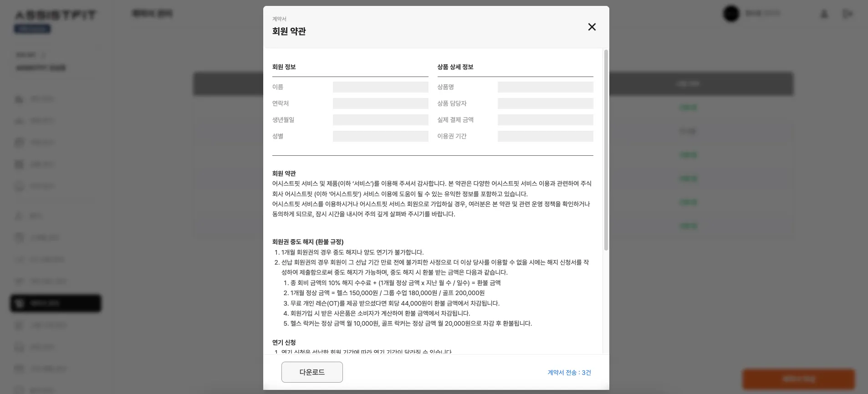Click the user account icon in header
Image resolution: width=868 pixels, height=394 pixels.
point(824,14)
